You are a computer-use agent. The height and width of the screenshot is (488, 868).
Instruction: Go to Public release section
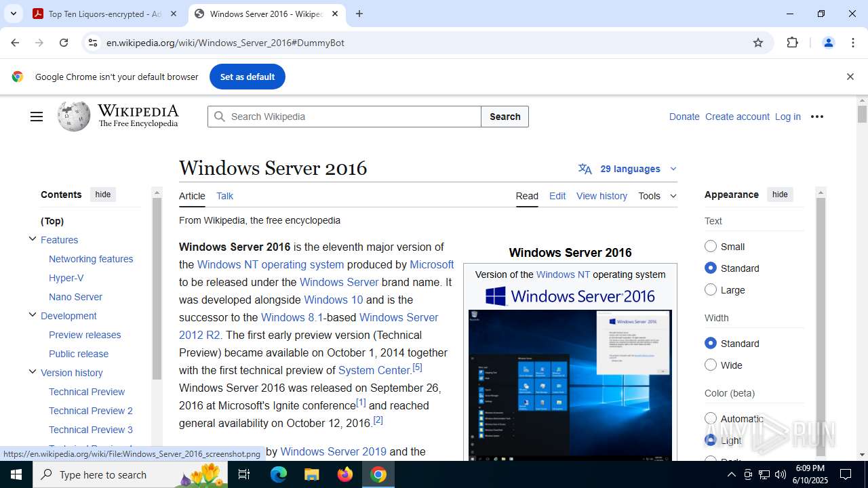(x=79, y=354)
